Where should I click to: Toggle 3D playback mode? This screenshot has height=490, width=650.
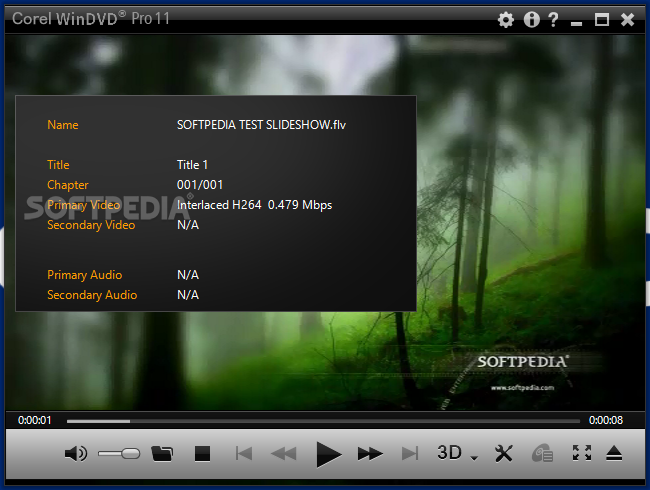click(449, 453)
